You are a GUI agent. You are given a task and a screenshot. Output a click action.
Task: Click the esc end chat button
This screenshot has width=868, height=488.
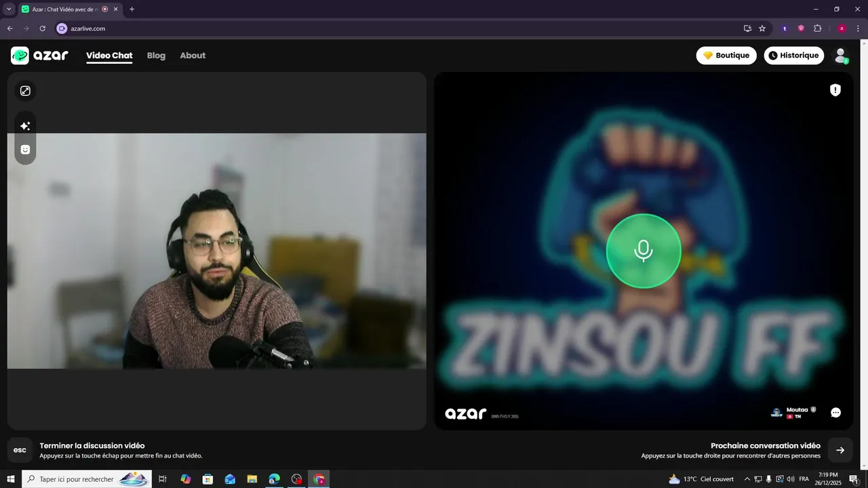point(20,450)
